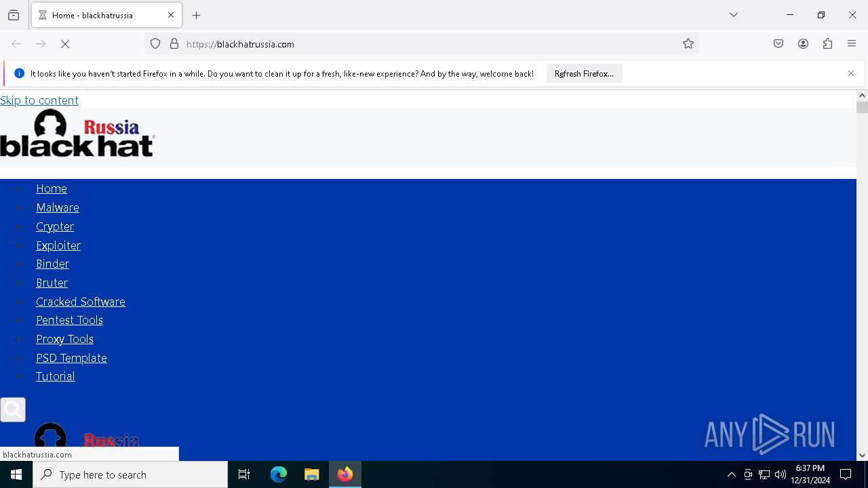Viewport: 868px width, 488px height.
Task: Follow the Skip to content link
Action: point(39,100)
